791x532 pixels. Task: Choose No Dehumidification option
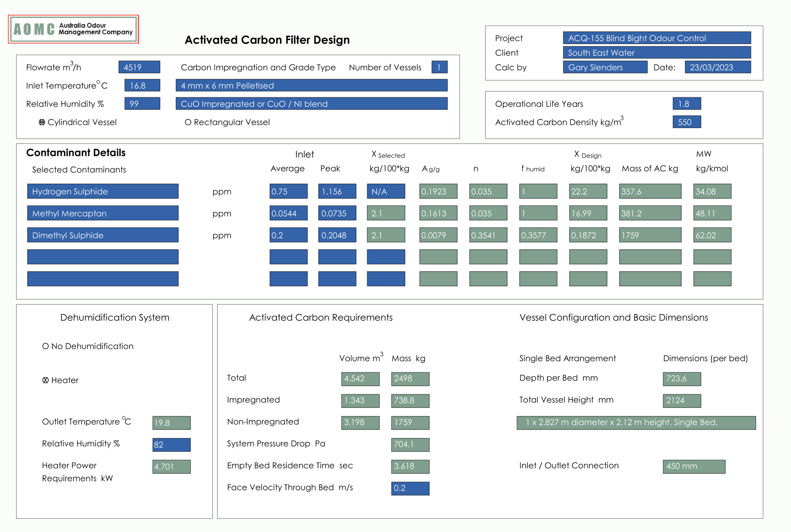(x=45, y=345)
